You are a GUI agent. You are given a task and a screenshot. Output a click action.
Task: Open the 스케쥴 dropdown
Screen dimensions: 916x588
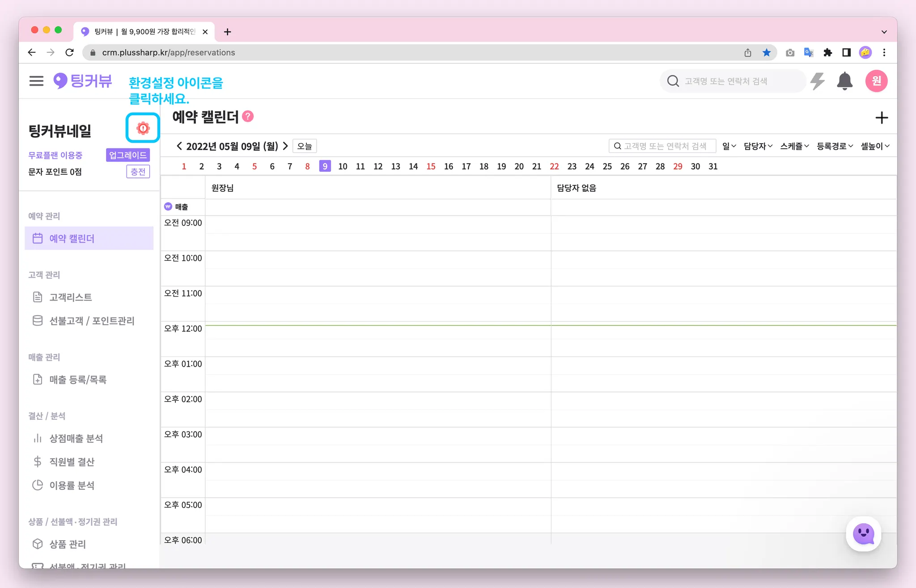coord(794,146)
